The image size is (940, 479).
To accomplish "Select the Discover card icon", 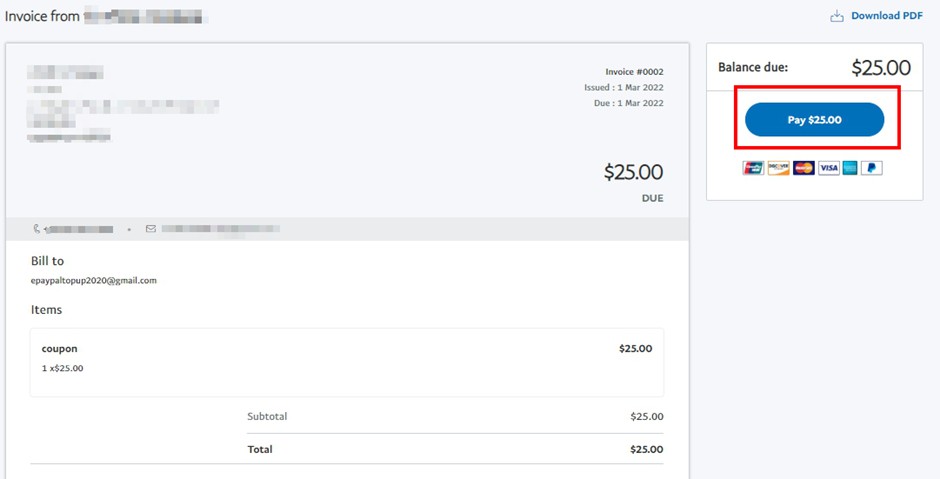I will 778,168.
